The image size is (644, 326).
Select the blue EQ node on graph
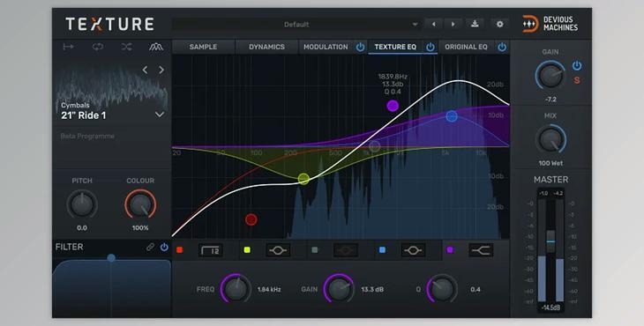[452, 116]
